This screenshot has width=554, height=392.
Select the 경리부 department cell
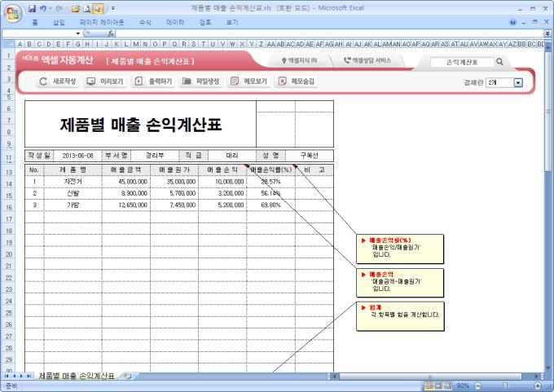pos(155,156)
